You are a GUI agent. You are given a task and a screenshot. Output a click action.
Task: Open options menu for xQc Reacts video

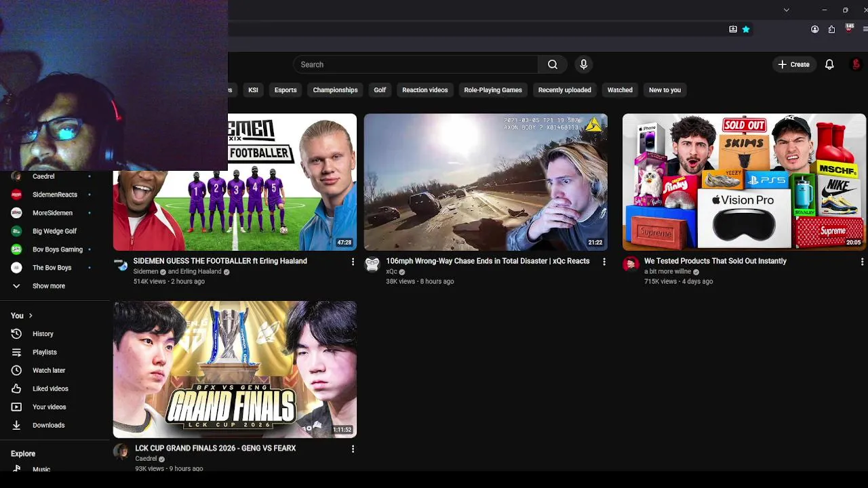pos(604,262)
